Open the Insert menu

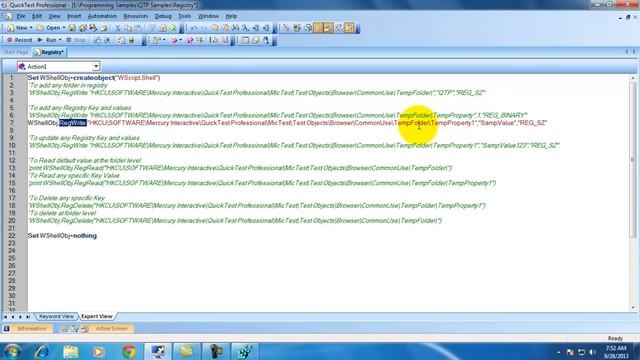coord(74,16)
